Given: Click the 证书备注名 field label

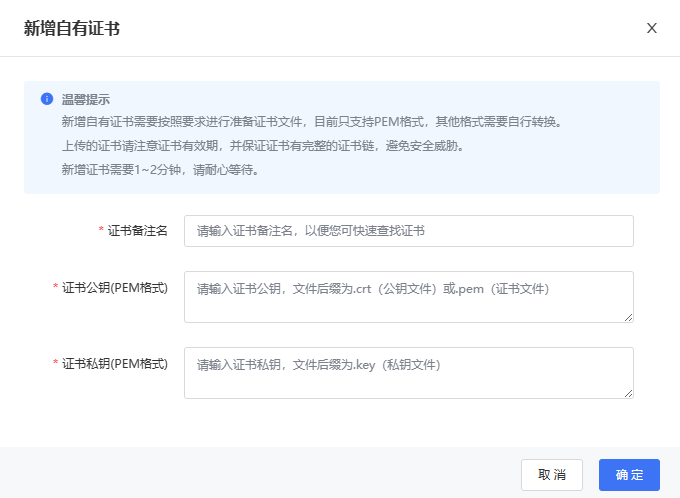Looking at the screenshot, I should pos(137,231).
